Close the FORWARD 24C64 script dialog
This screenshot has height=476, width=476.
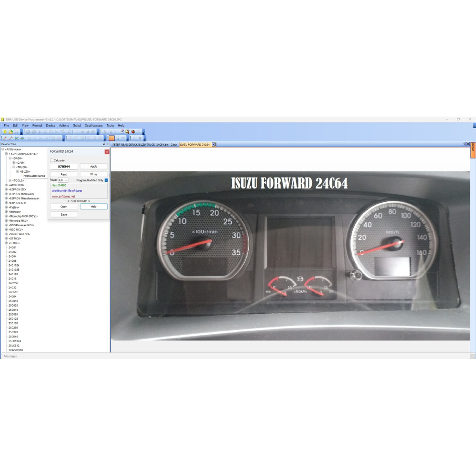[107, 152]
